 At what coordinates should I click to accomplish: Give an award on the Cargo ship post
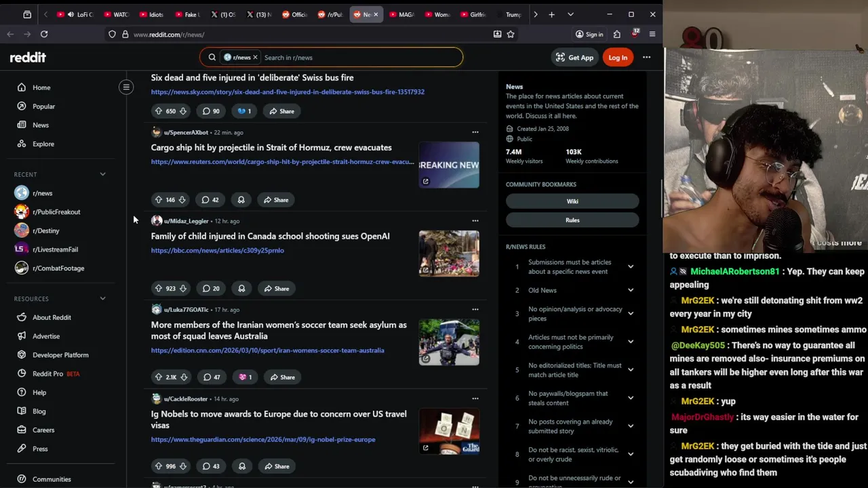(241, 200)
